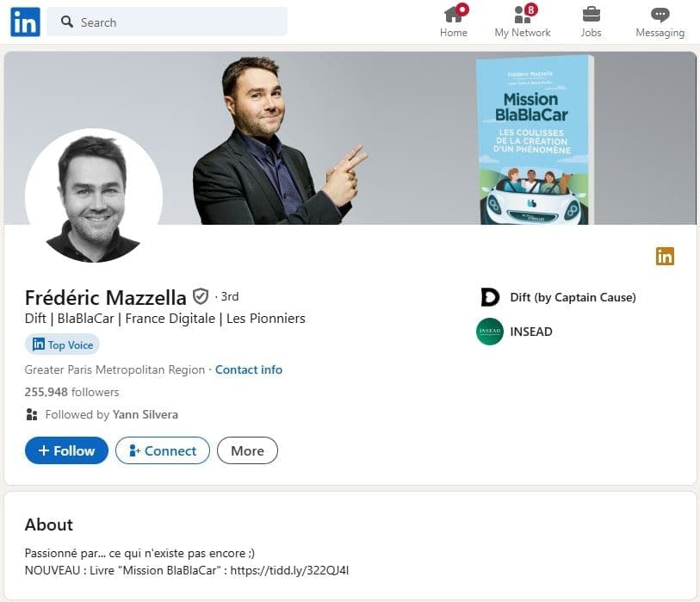Image resolution: width=700 pixels, height=602 pixels.
Task: Send a Connect request
Action: [x=163, y=450]
